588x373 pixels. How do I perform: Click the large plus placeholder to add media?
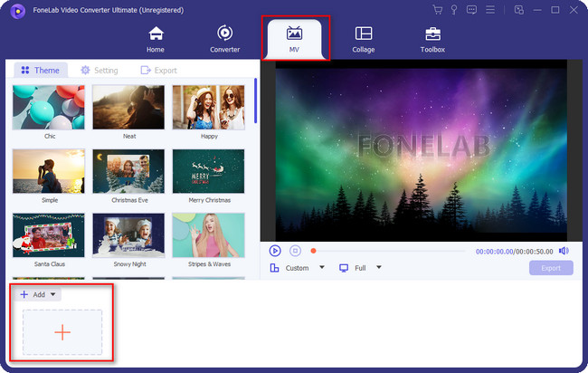(62, 332)
